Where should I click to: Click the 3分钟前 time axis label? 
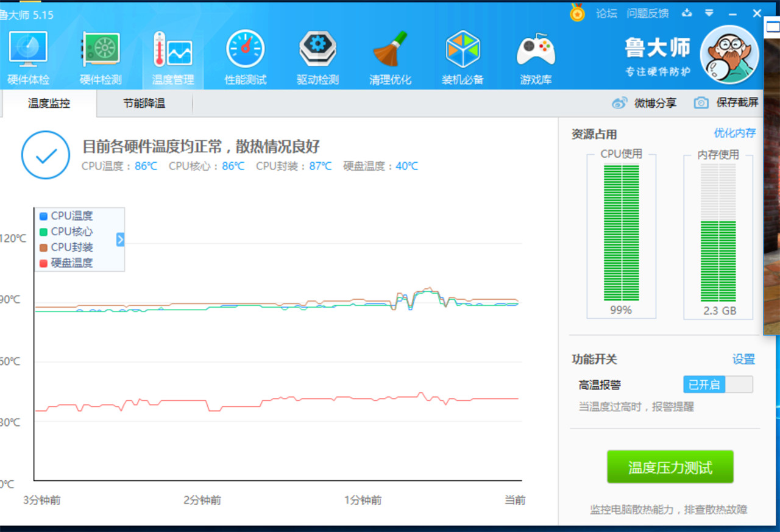(42, 500)
